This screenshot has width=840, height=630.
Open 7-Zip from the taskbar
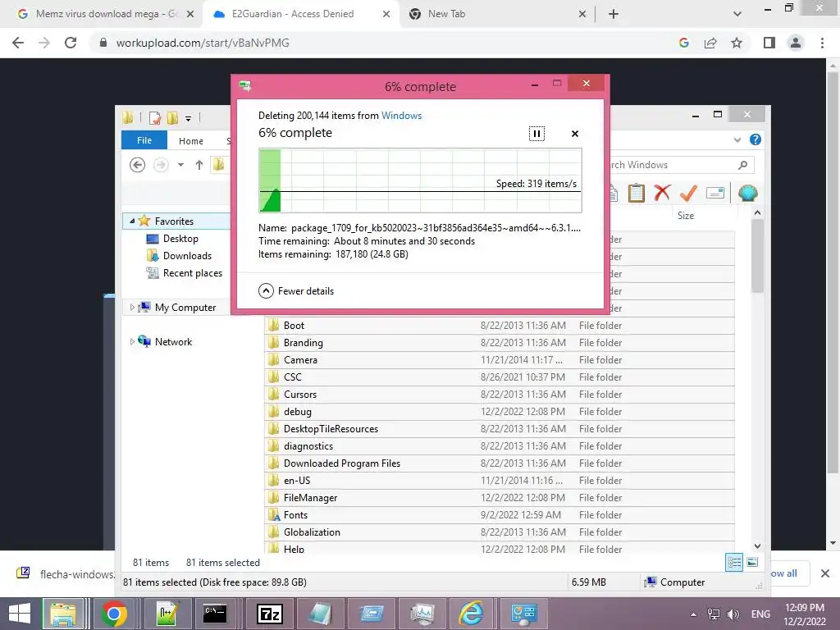[x=269, y=614]
